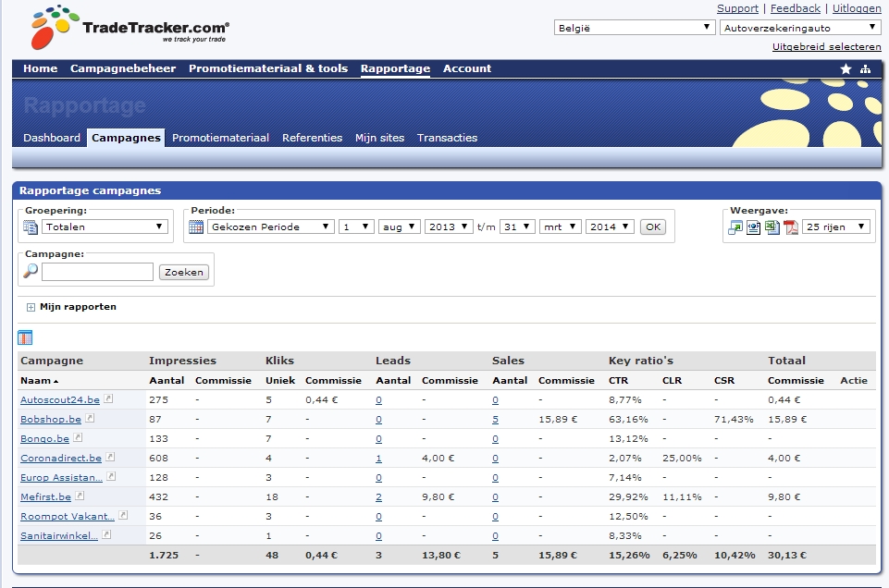Viewport: 889px width, 588px height.
Task: Open the 25 rijen rows dropdown
Action: coord(835,227)
